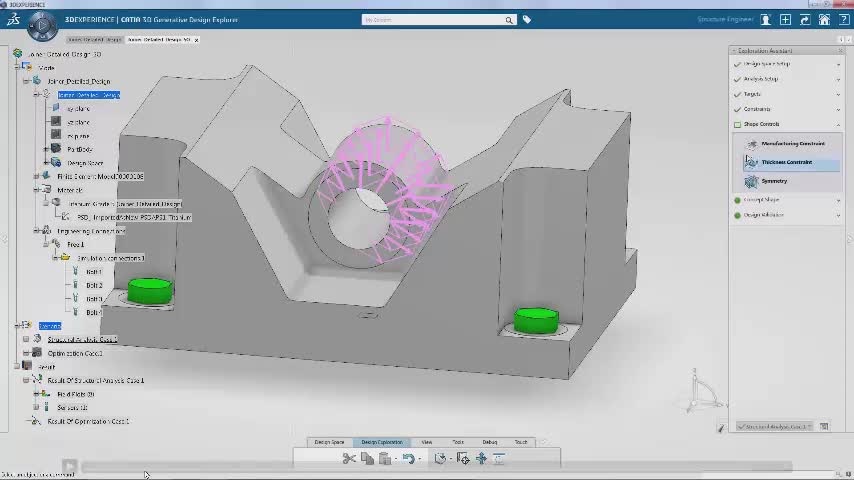Open the Structural Analysis Case dropdown at panel bottom
The width and height of the screenshot is (854, 480).
(x=774, y=427)
